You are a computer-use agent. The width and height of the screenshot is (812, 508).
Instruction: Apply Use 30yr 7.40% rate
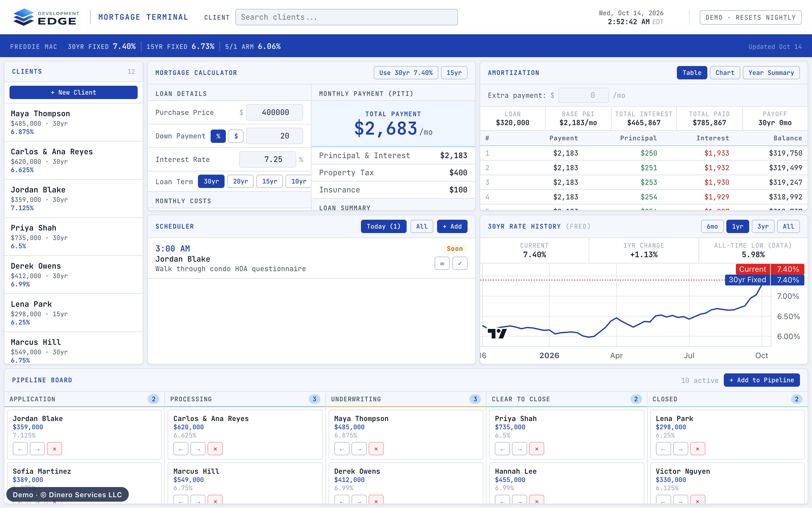tap(406, 73)
